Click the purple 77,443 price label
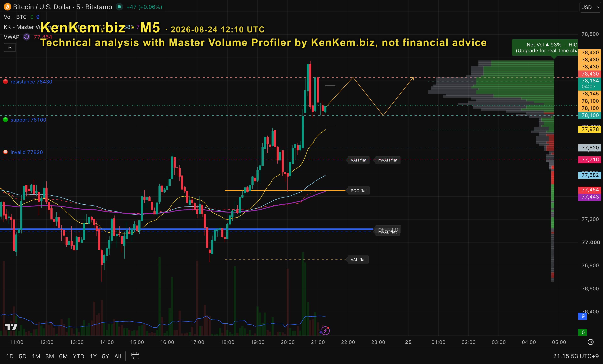 pyautogui.click(x=590, y=197)
